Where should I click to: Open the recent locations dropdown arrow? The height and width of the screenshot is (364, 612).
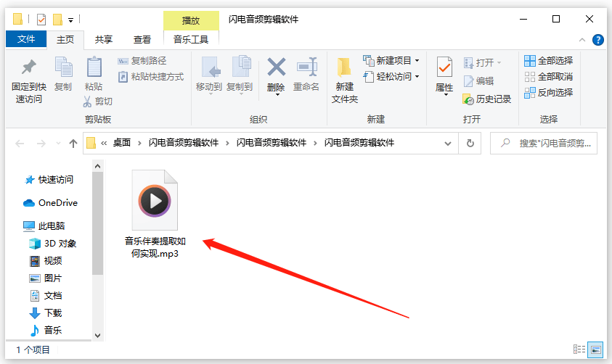(58, 144)
